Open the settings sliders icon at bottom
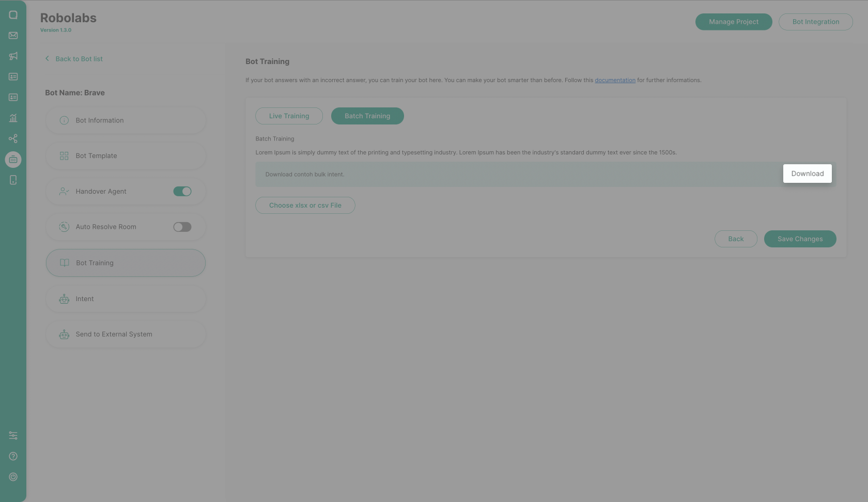868x502 pixels. click(x=13, y=435)
